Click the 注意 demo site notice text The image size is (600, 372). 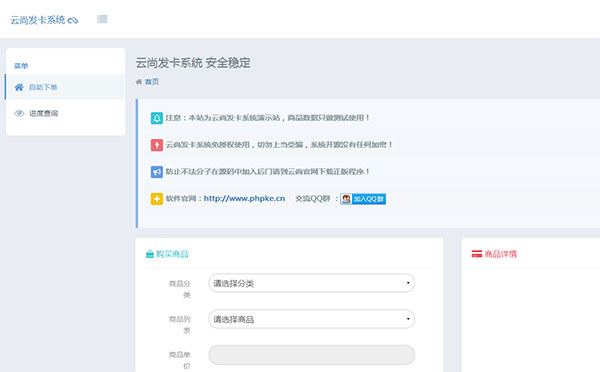(x=267, y=118)
